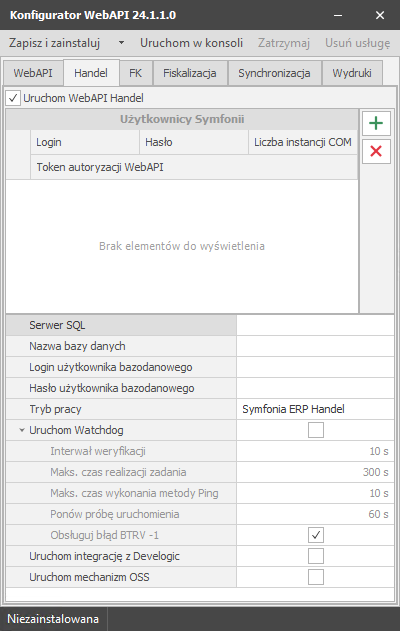Screen dimensions: 400x631
Task: Uncheck Obsługuj błąd BTRV -1
Action: [315, 535]
